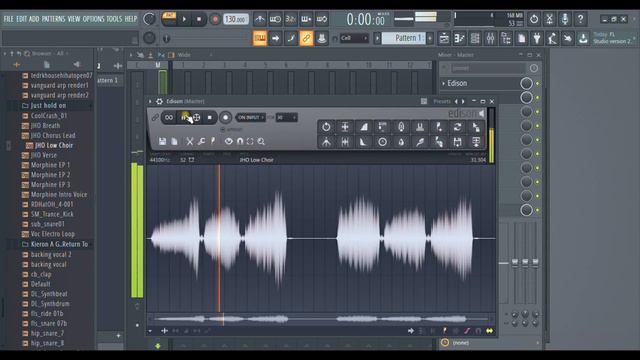The width and height of the screenshot is (640, 360).
Task: Toggle the 3-2-1 recording countdown icon
Action: tap(291, 19)
